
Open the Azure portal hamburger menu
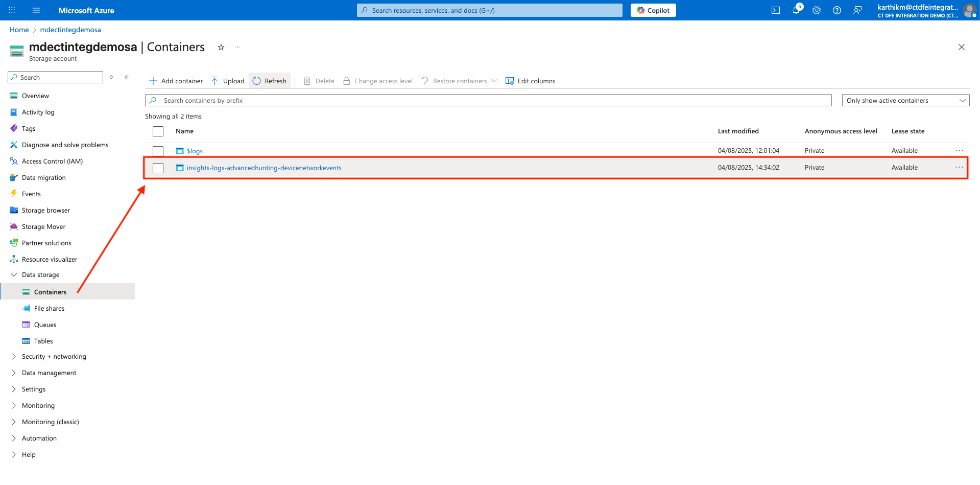point(36,10)
